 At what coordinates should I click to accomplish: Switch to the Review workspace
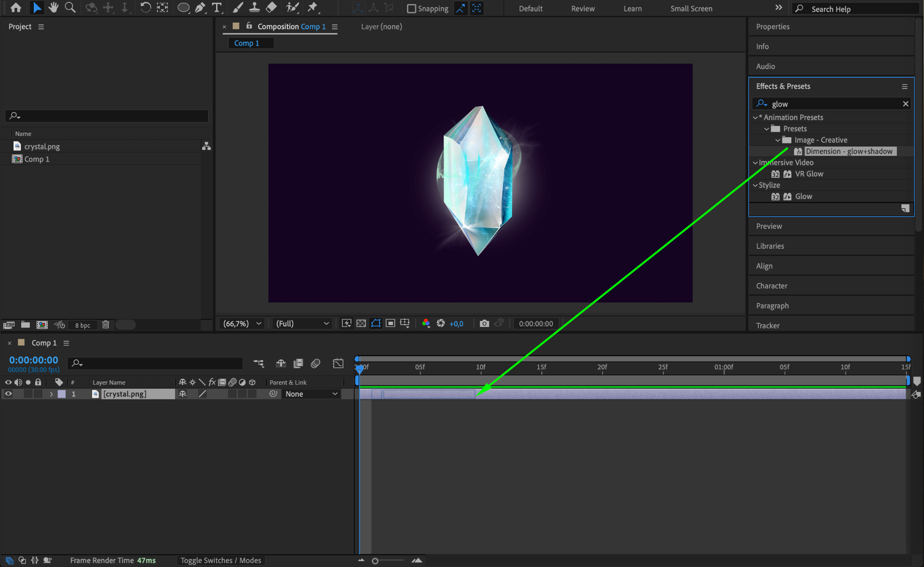[582, 9]
